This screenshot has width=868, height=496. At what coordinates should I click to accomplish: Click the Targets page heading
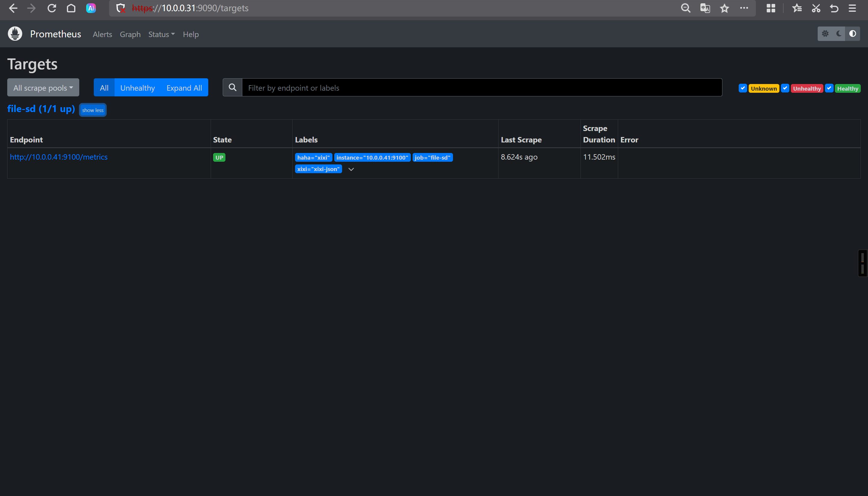pos(32,64)
